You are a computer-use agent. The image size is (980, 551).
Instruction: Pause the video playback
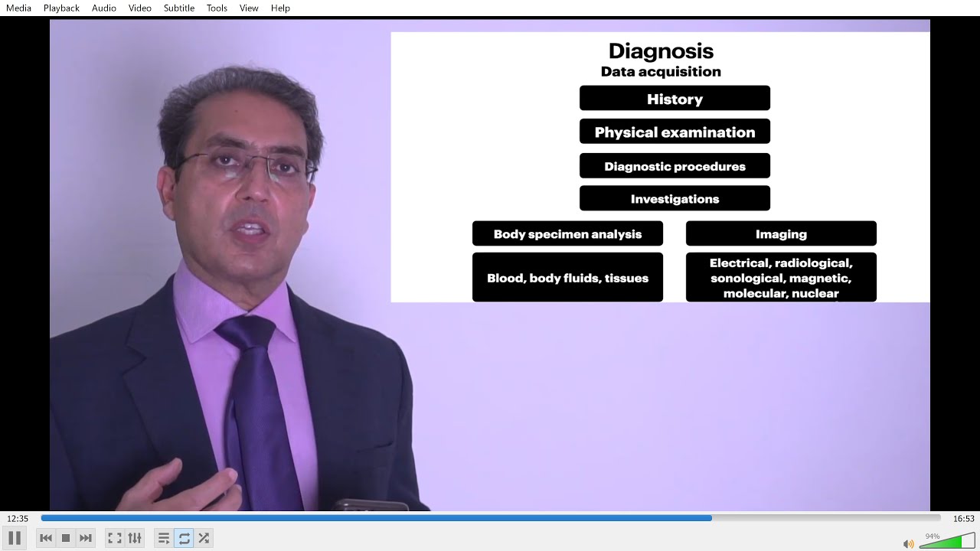pyautogui.click(x=15, y=538)
